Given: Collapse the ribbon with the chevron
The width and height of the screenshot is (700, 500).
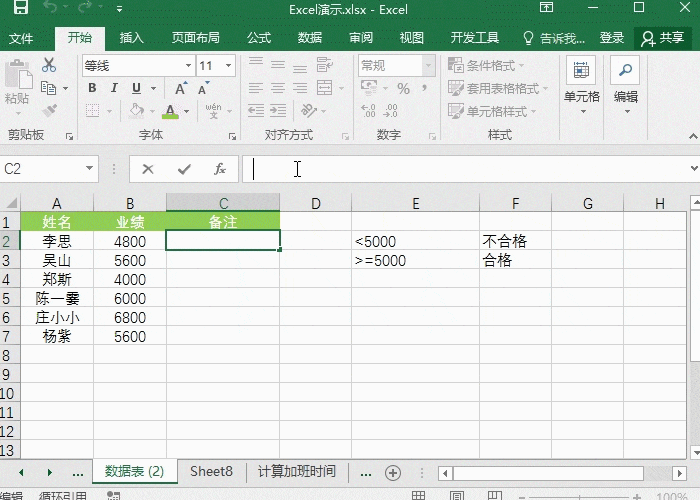Looking at the screenshot, I should [x=693, y=136].
